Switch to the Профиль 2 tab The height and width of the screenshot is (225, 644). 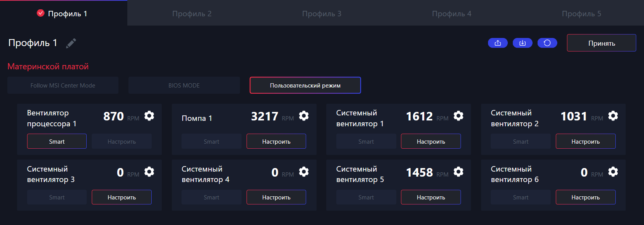[x=192, y=14]
